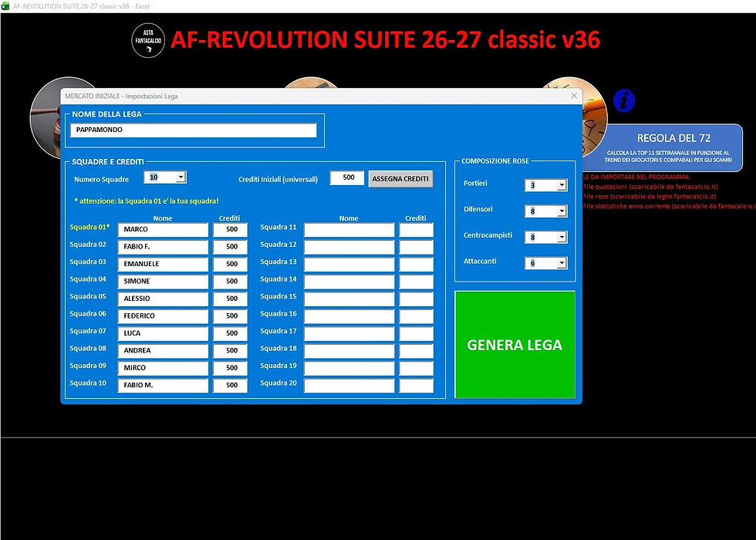Open the Numero Squadre dropdown
Screen dimensions: 756x540
pos(181,177)
